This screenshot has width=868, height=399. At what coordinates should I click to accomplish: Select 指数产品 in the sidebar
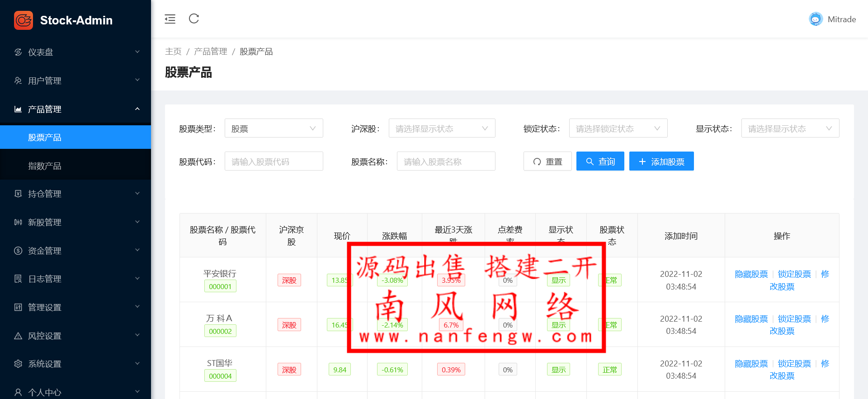coord(45,166)
